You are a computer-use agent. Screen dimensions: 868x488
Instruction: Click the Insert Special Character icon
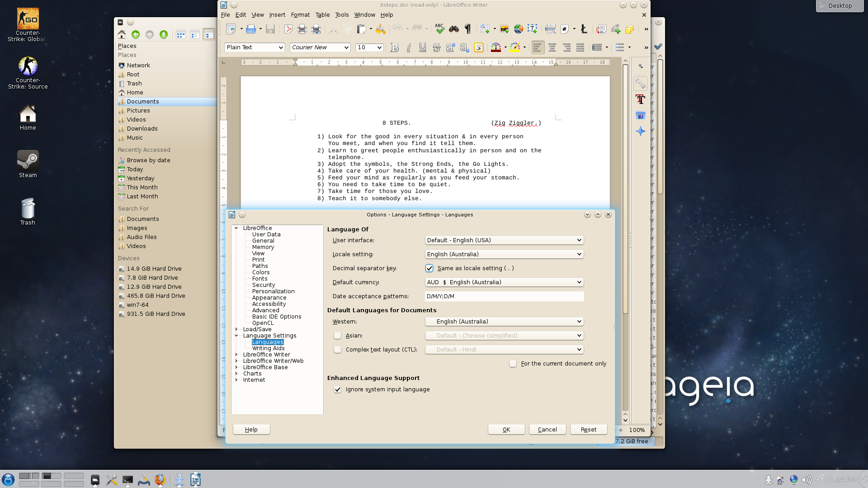coord(584,29)
